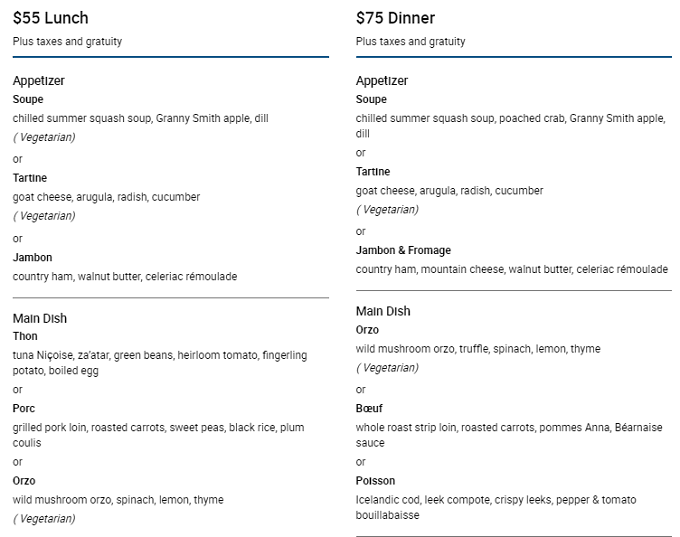Click the Thon main dish title

(x=25, y=336)
